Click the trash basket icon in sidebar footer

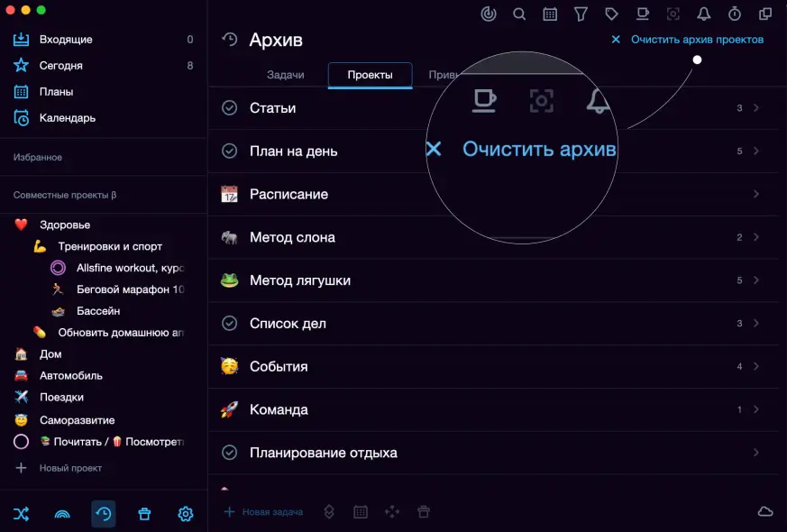[x=144, y=514]
